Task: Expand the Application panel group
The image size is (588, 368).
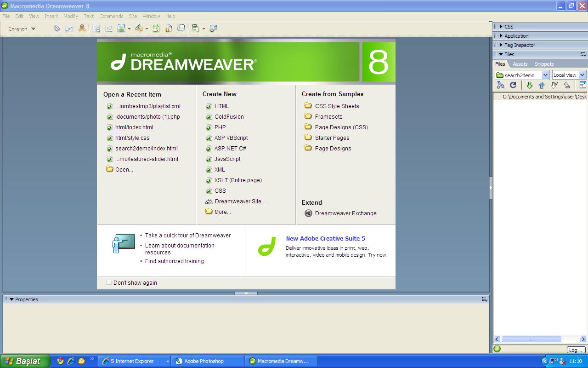Action: 501,36
